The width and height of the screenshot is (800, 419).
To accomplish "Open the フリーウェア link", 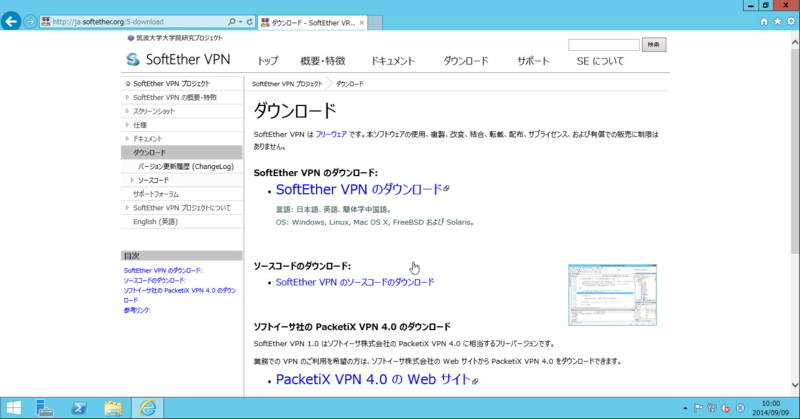I will (x=331, y=135).
